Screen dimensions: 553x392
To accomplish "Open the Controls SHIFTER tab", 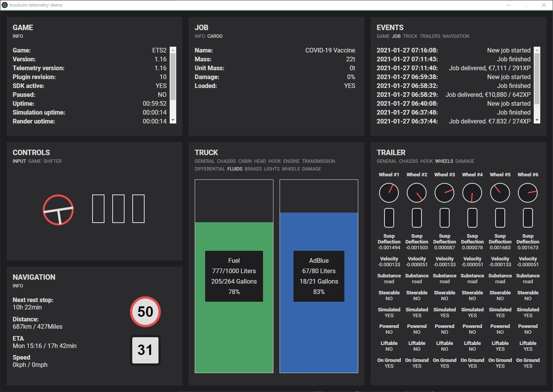I will tap(52, 161).
